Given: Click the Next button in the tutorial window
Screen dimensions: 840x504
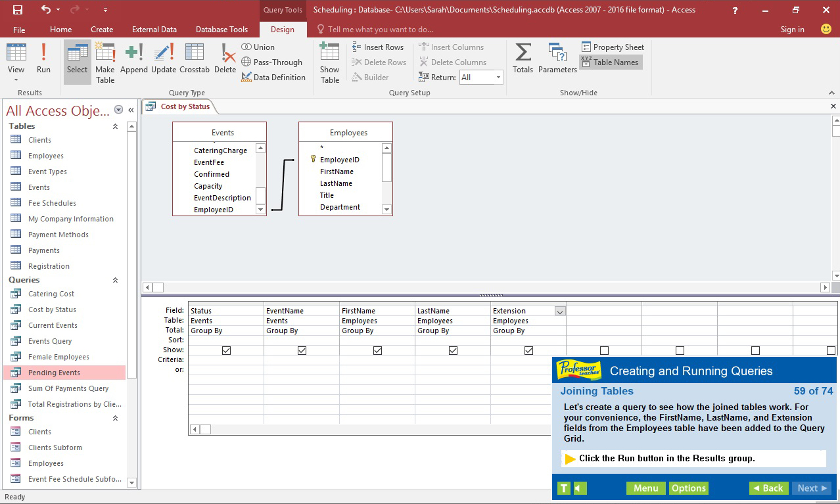Looking at the screenshot, I should click(x=811, y=488).
